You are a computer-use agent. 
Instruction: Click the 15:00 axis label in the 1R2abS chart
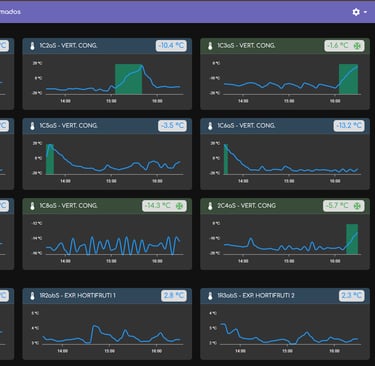pyautogui.click(x=109, y=351)
